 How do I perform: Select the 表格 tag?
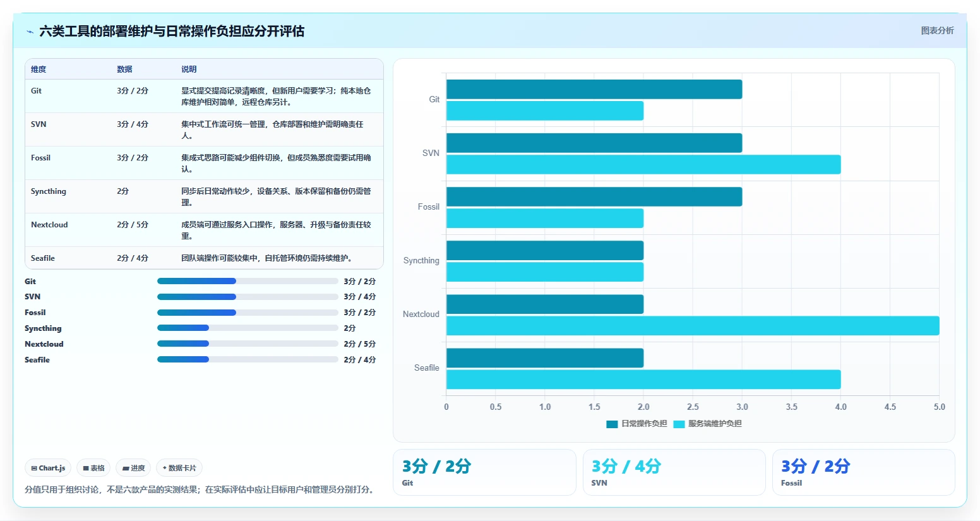tap(93, 468)
